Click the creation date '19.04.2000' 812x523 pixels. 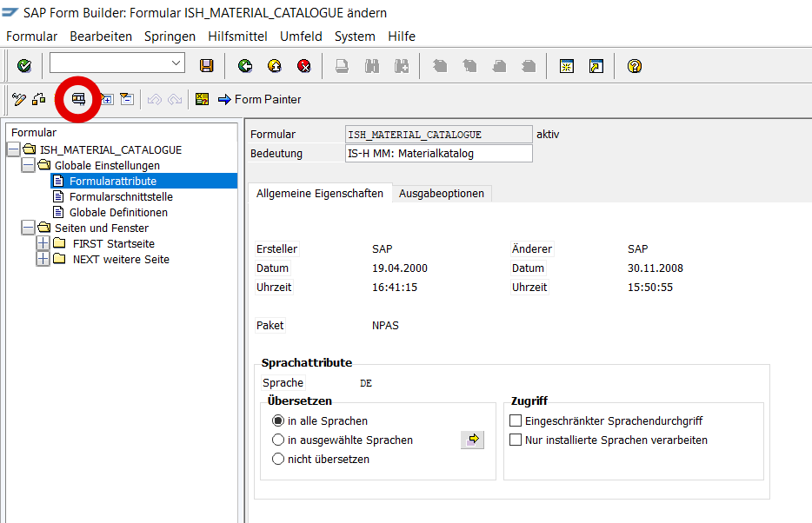[400, 268]
